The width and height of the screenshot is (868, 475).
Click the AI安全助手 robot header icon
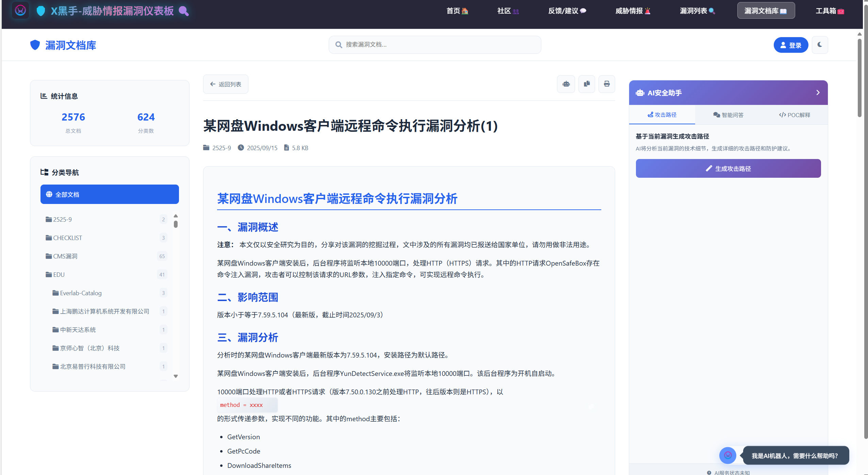tap(640, 92)
